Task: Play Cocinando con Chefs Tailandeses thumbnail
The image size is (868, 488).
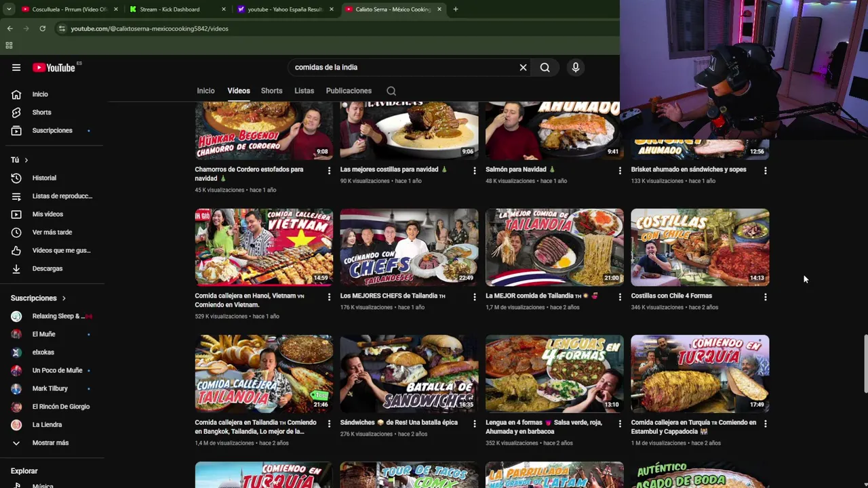Action: pos(409,247)
